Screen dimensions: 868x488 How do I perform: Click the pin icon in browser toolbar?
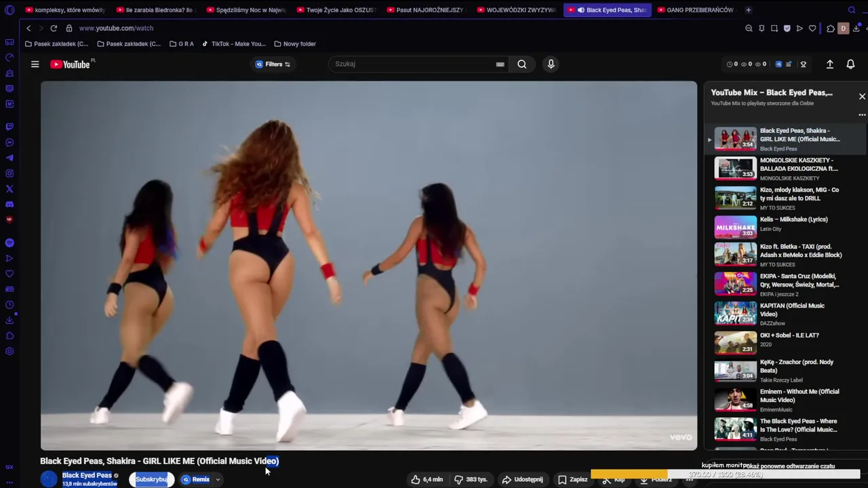[x=762, y=28]
